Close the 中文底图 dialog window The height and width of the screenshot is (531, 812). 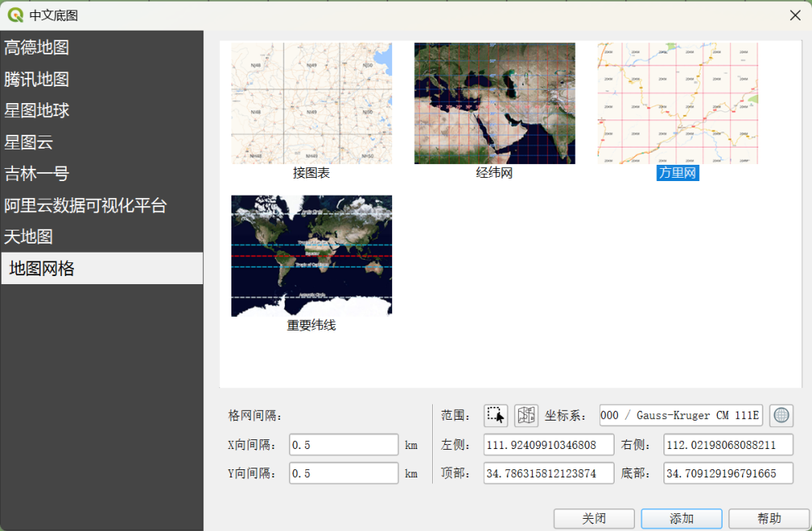pos(796,15)
